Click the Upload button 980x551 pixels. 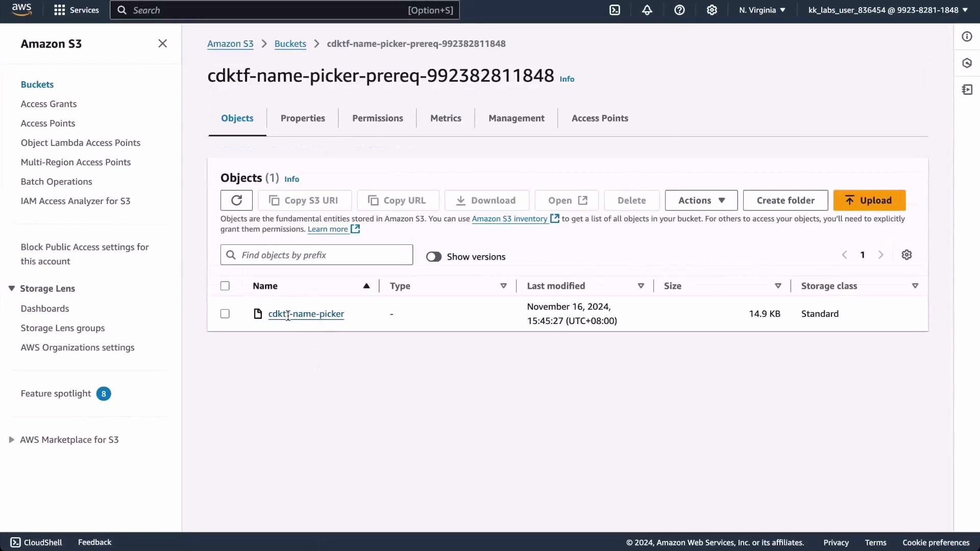tap(869, 201)
